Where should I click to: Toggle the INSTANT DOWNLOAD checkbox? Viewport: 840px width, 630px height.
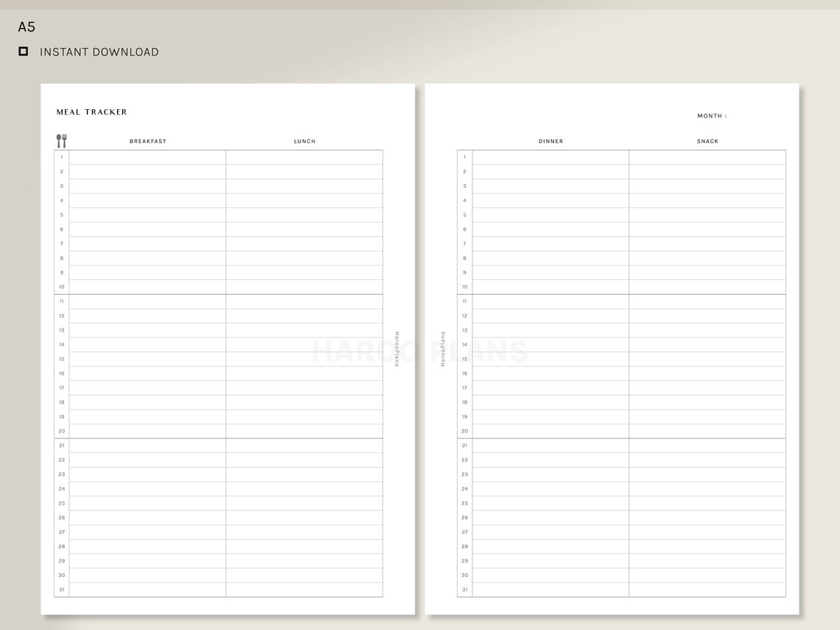[23, 51]
